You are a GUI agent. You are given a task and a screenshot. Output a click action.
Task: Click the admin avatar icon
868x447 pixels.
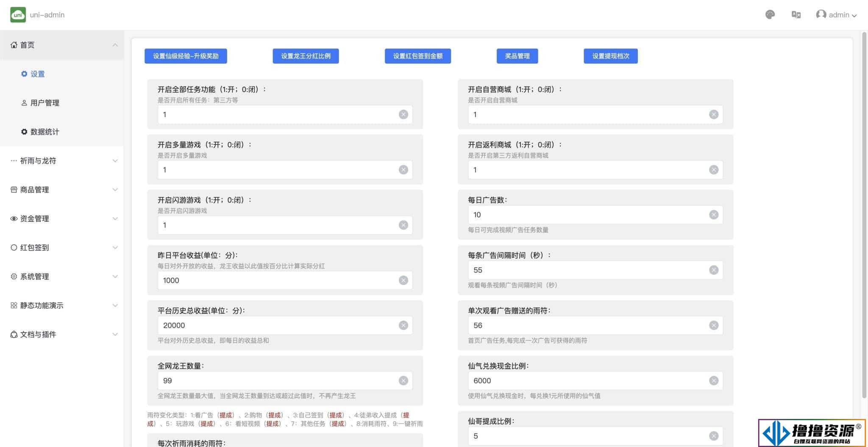point(821,15)
